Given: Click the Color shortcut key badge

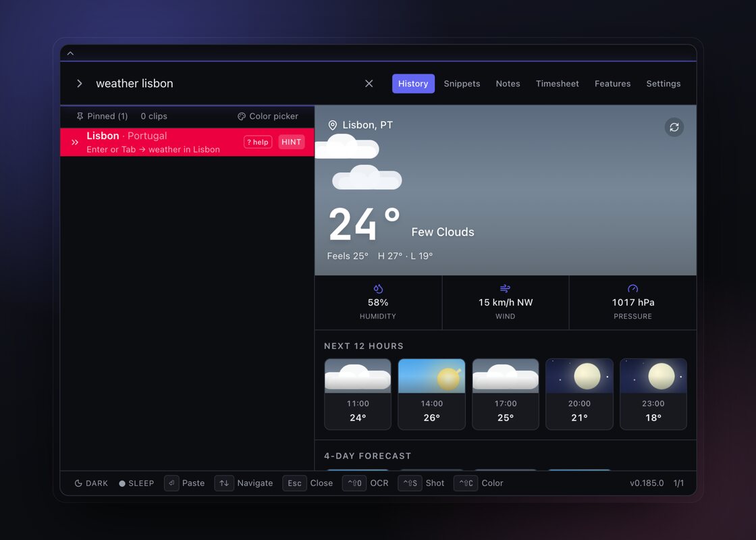Looking at the screenshot, I should [x=466, y=483].
